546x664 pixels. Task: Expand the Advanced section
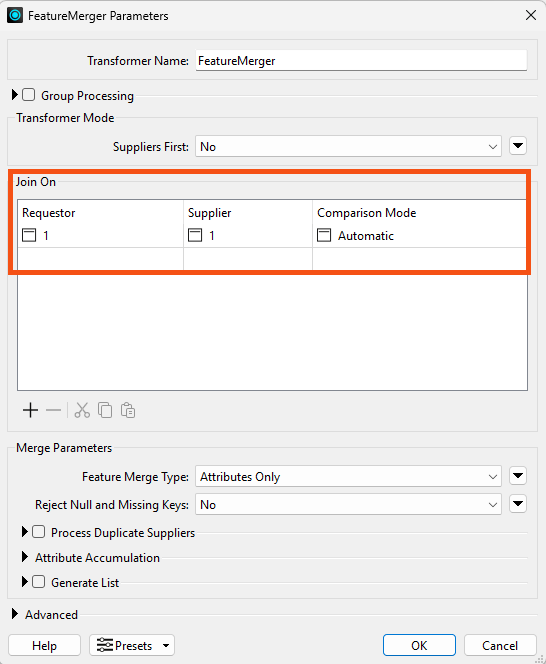pyautogui.click(x=15, y=614)
